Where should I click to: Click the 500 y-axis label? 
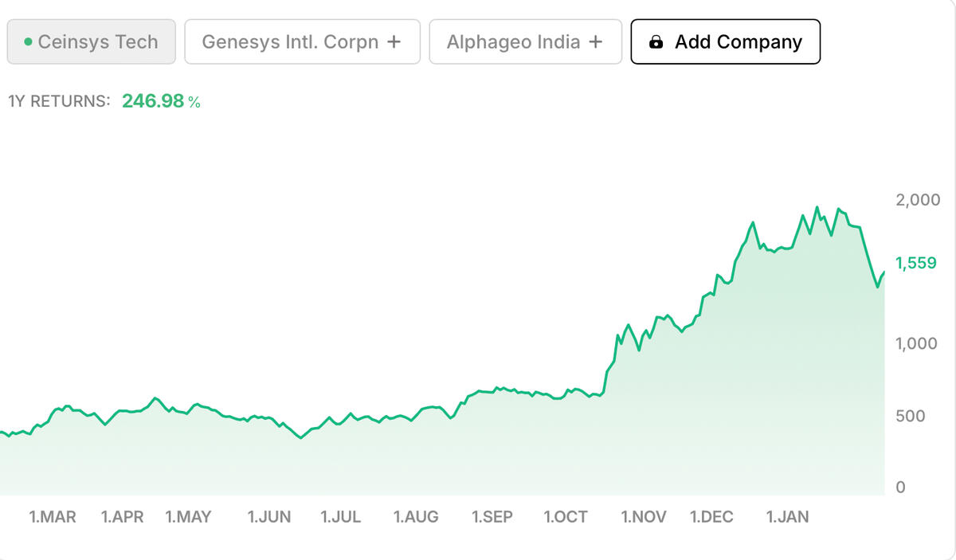coord(910,416)
